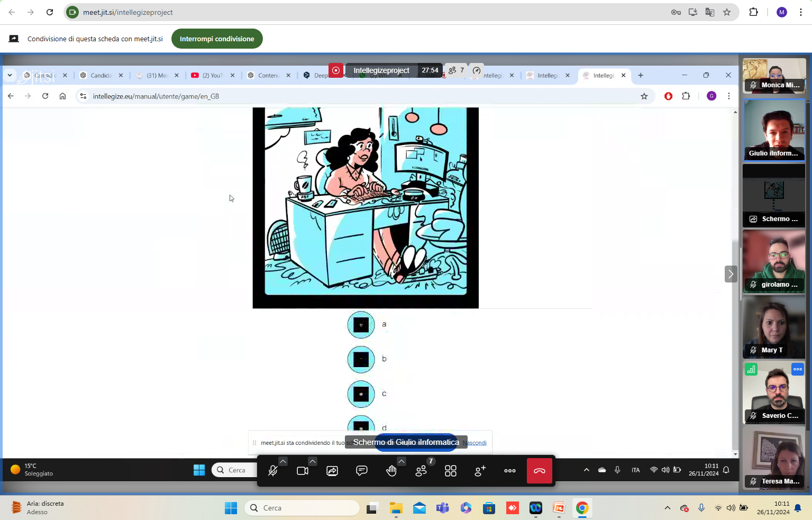812x520 pixels.
Task: Select Giulio iInform... video thumbnail
Action: (x=774, y=130)
